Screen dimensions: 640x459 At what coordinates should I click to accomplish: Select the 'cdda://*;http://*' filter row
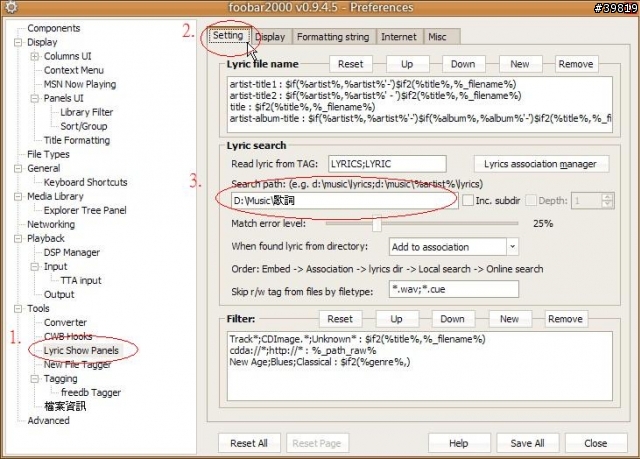tap(302, 350)
